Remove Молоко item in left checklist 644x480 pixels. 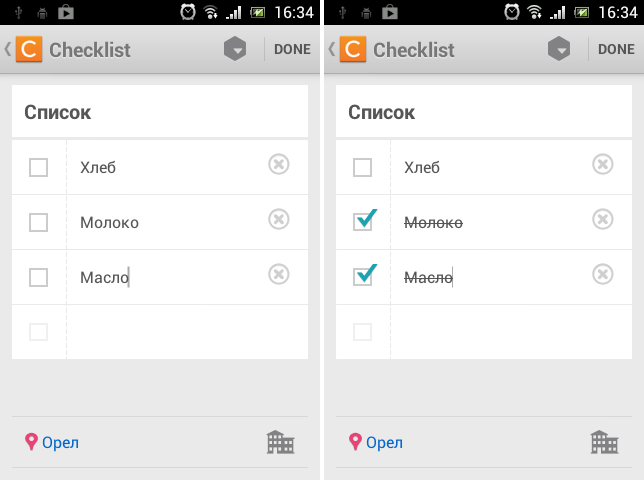[x=279, y=219]
